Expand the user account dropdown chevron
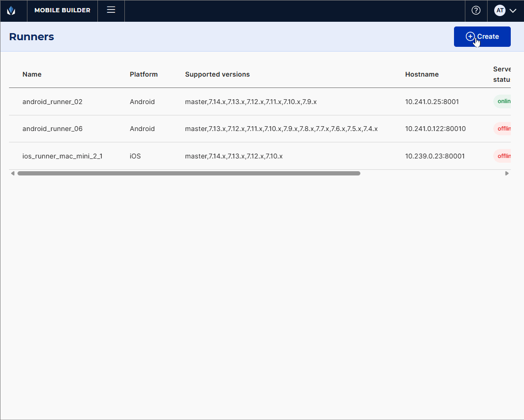 tap(513, 10)
